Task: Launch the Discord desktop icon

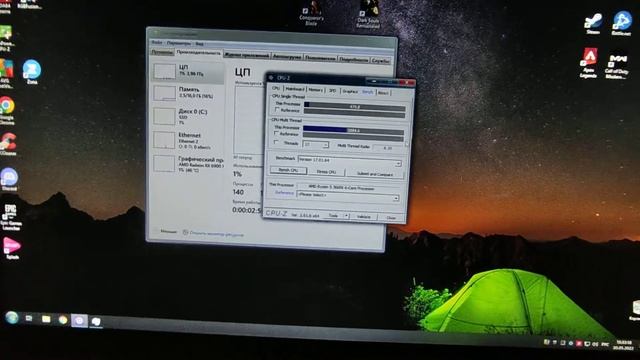Action: [9, 179]
